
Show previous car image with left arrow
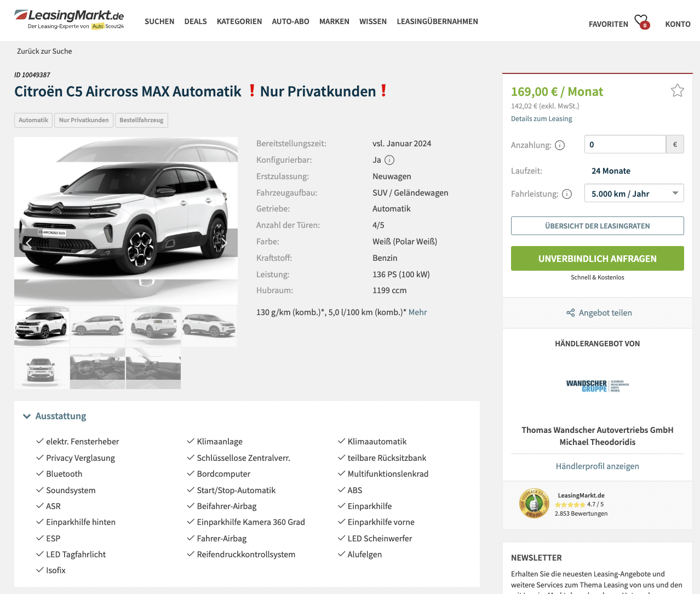point(28,243)
